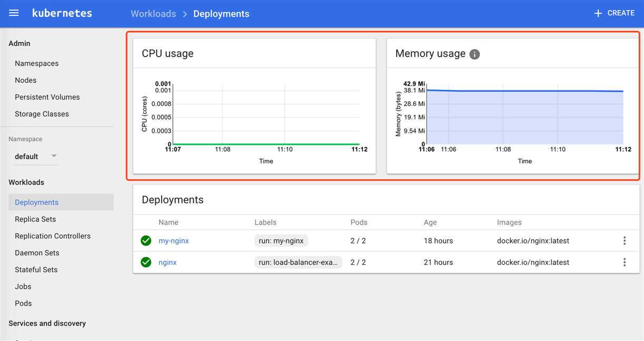644x341 pixels.
Task: Click the Admin sidebar heading
Action: [19, 43]
